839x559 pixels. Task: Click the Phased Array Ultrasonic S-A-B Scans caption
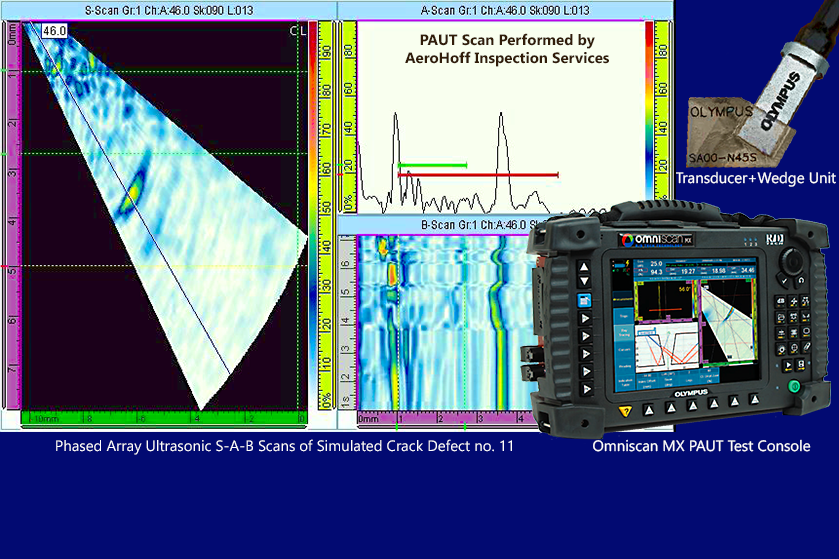pyautogui.click(x=284, y=446)
